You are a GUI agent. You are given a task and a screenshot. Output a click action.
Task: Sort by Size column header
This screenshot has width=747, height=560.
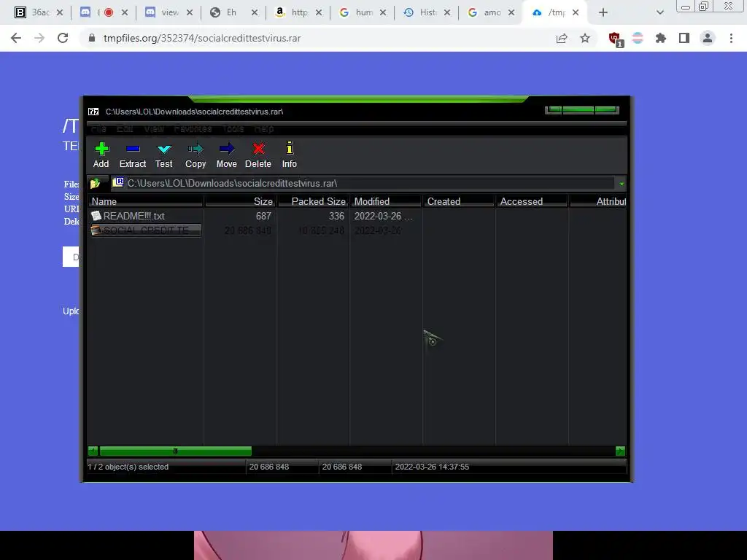click(241, 201)
